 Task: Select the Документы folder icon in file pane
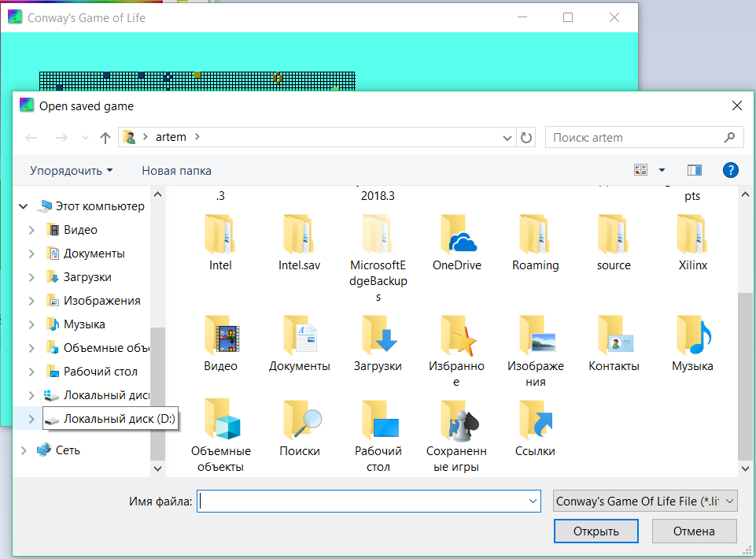tap(301, 335)
